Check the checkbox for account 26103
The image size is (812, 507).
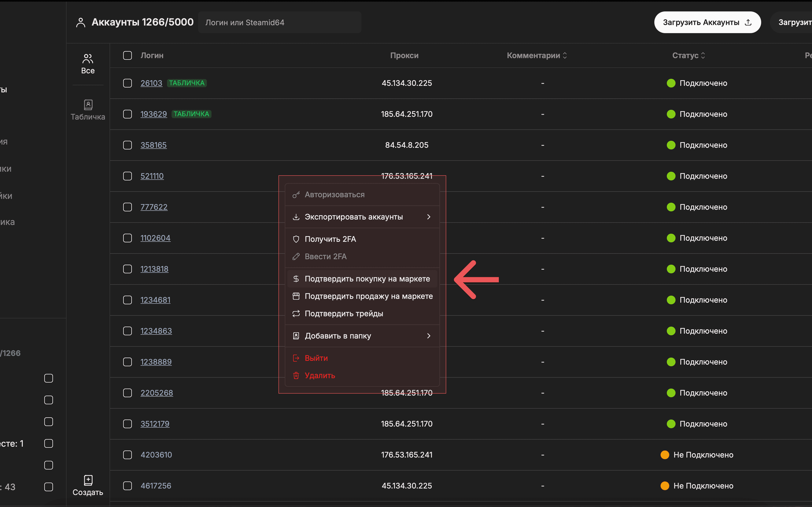128,83
